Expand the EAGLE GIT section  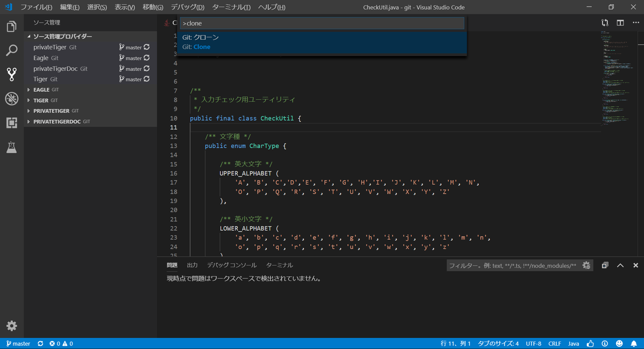pyautogui.click(x=90, y=90)
